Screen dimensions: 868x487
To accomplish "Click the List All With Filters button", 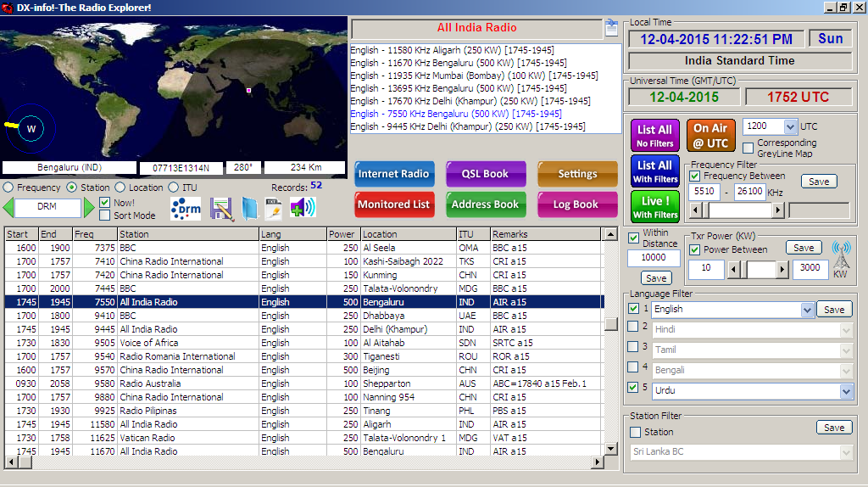I will tap(655, 171).
